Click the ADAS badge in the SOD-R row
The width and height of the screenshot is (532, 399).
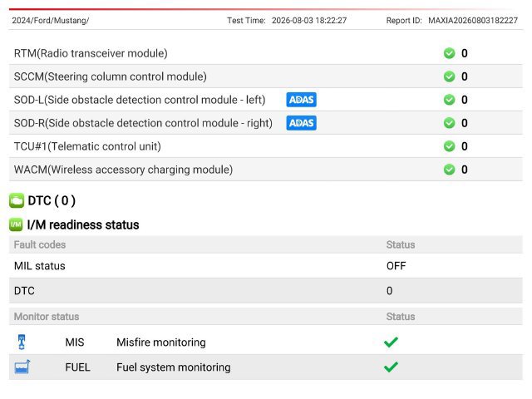pos(301,123)
